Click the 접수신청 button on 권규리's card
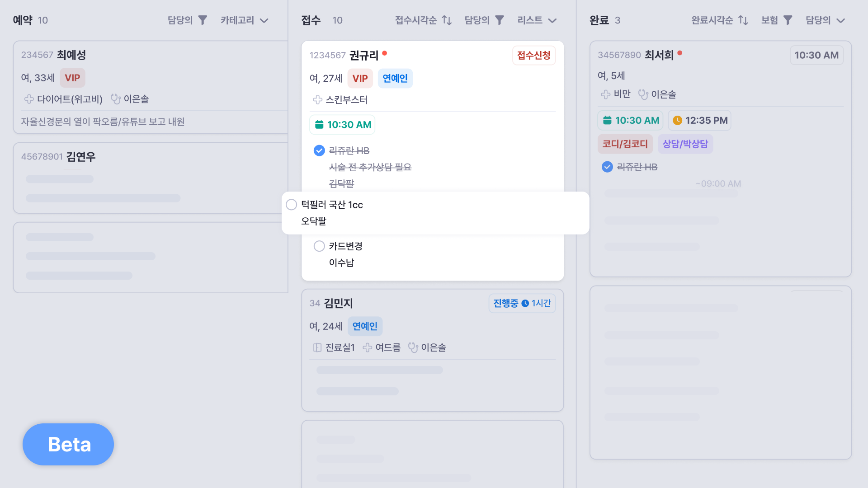Viewport: 868px width, 488px height. 534,56
